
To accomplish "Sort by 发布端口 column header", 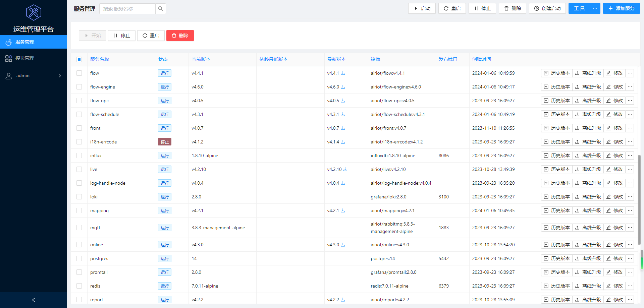I will pyautogui.click(x=448, y=59).
